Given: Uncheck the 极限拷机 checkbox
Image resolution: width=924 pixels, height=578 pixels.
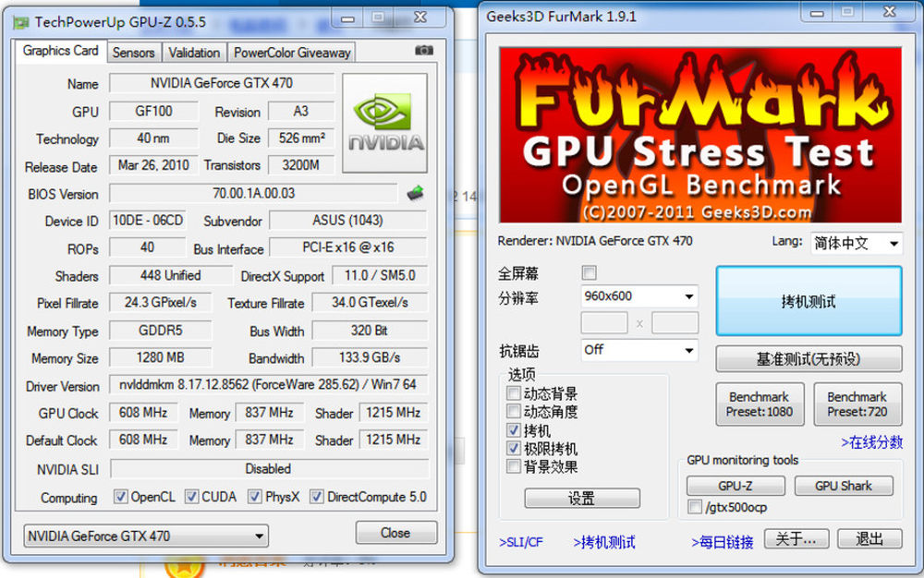Looking at the screenshot, I should (x=513, y=448).
